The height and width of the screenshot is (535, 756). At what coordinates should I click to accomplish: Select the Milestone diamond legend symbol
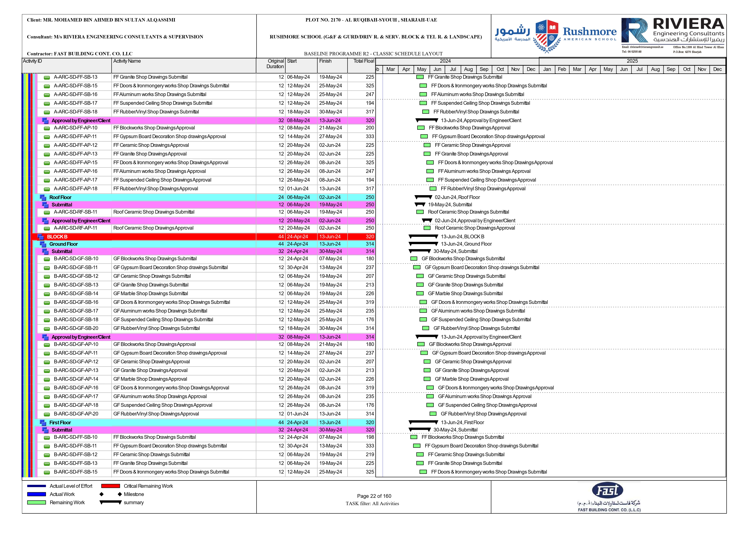click(x=111, y=494)
